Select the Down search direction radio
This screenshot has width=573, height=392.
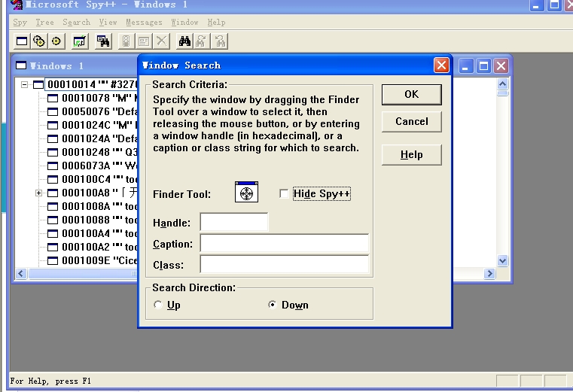pyautogui.click(x=273, y=305)
